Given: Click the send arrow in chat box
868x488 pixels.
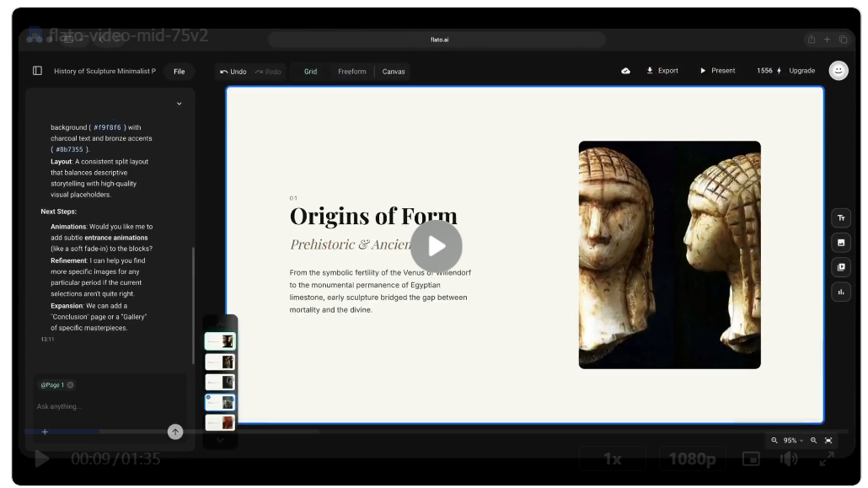Looking at the screenshot, I should pyautogui.click(x=175, y=432).
